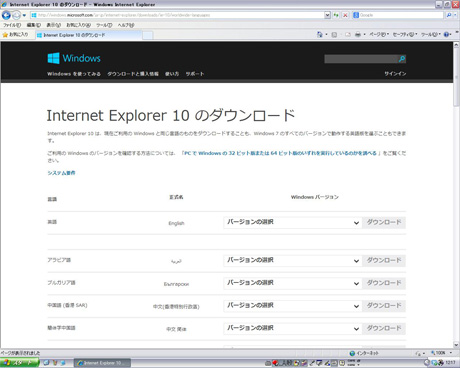Click the scrollbar down arrow
Screen dimensions: 460x368
click(x=456, y=345)
